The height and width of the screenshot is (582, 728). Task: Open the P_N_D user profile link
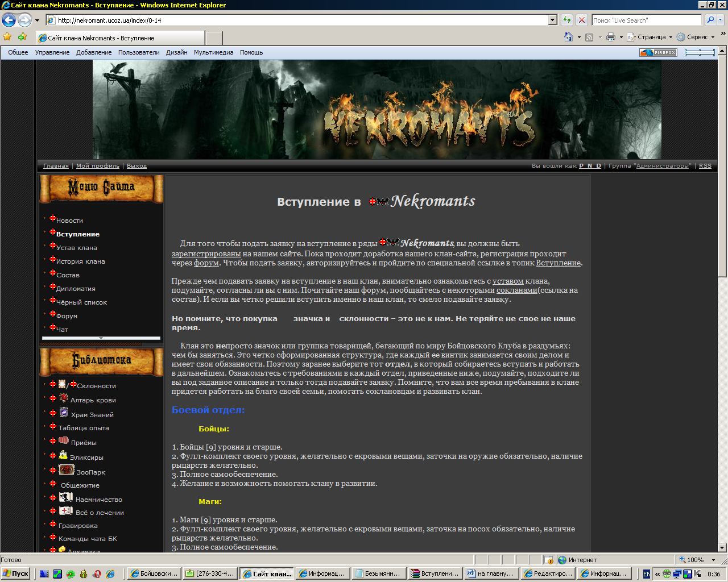[590, 166]
